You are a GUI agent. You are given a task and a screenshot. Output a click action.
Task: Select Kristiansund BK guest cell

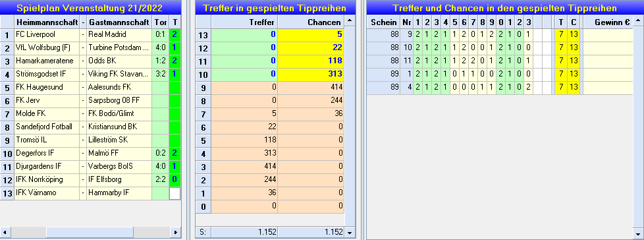pyautogui.click(x=119, y=127)
